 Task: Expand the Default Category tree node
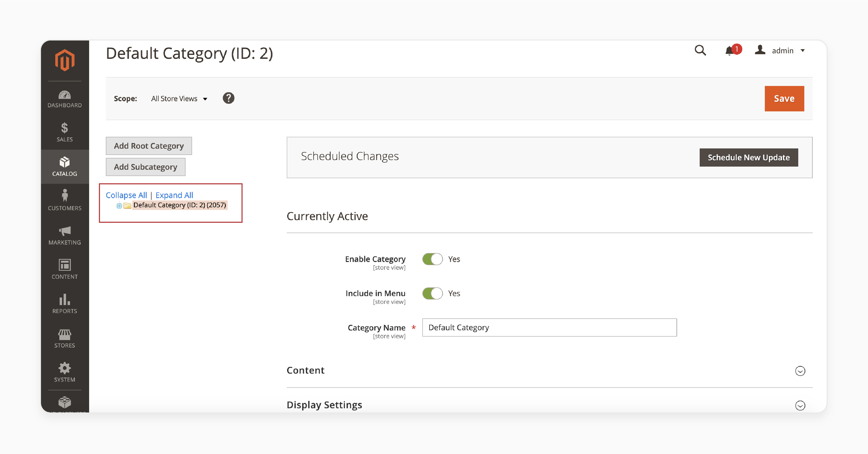pos(119,205)
